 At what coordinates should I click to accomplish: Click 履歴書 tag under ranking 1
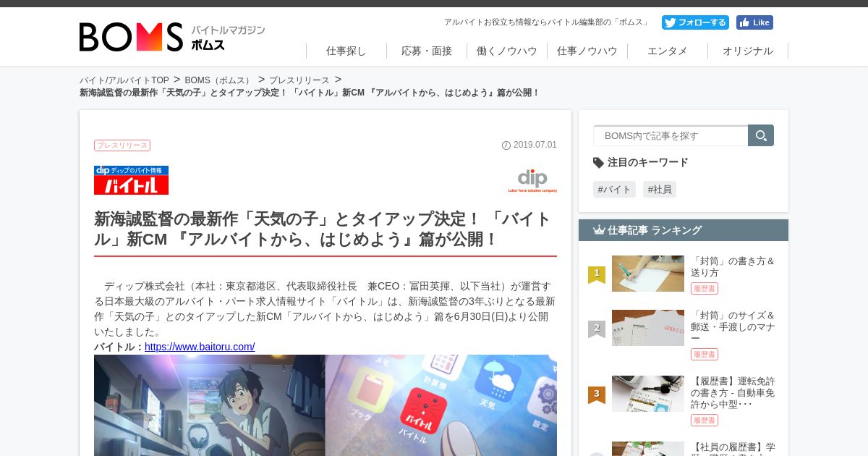pyautogui.click(x=705, y=288)
